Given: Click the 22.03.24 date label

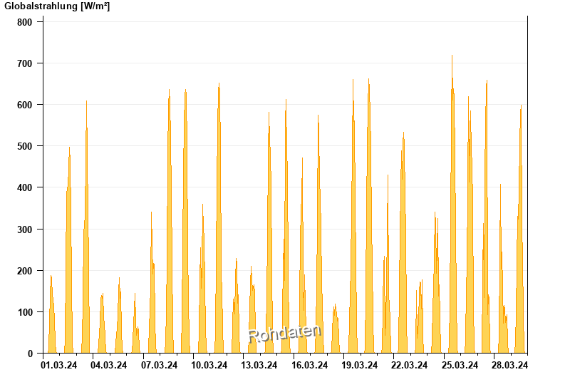Looking at the screenshot, I should (409, 365).
